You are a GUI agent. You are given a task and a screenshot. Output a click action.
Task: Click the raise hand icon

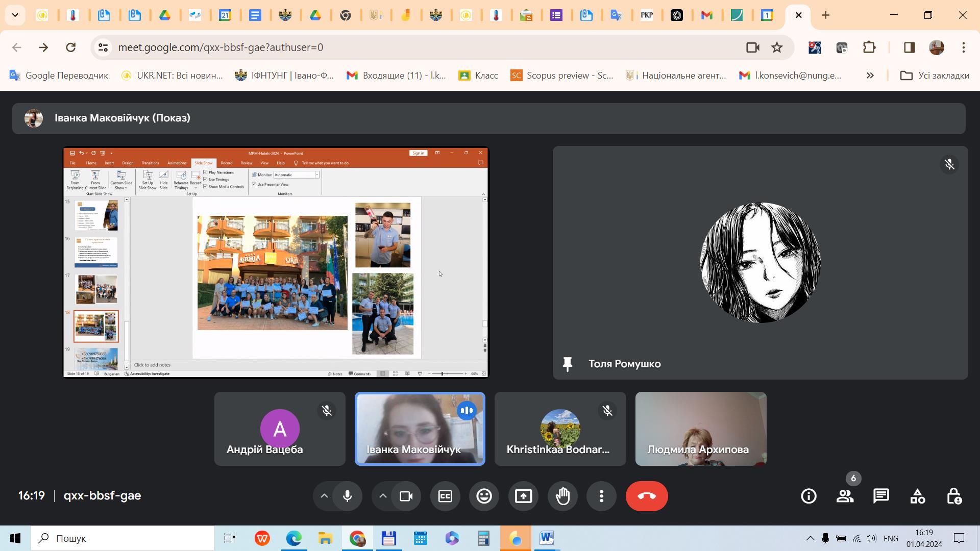562,496
